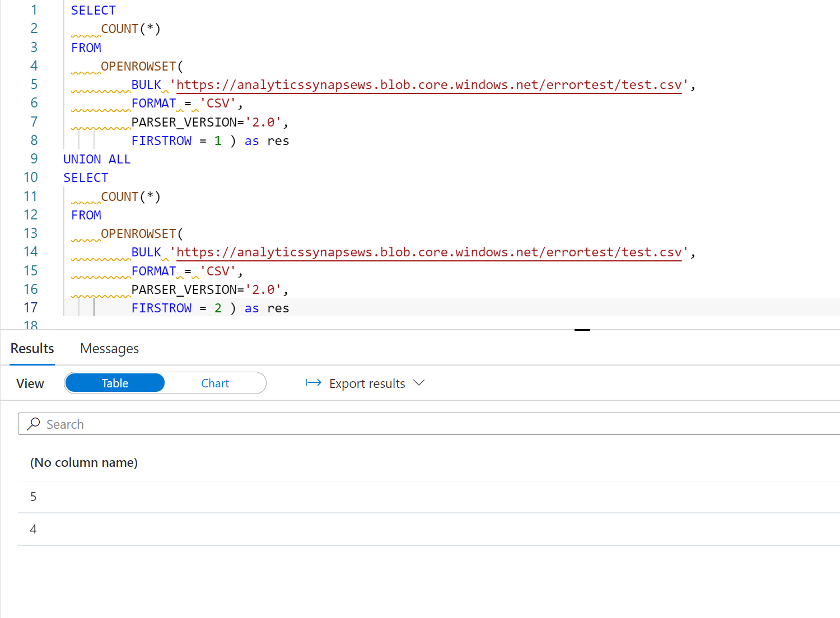Click the View label
This screenshot has width=840, height=618.
30,383
